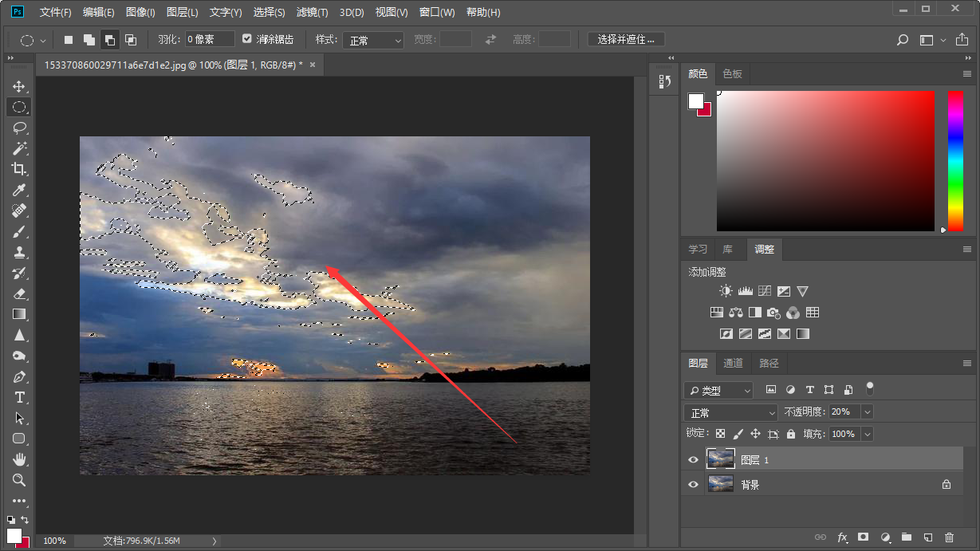Select the Horizontal Type tool
The width and height of the screenshot is (980, 551).
pyautogui.click(x=19, y=397)
